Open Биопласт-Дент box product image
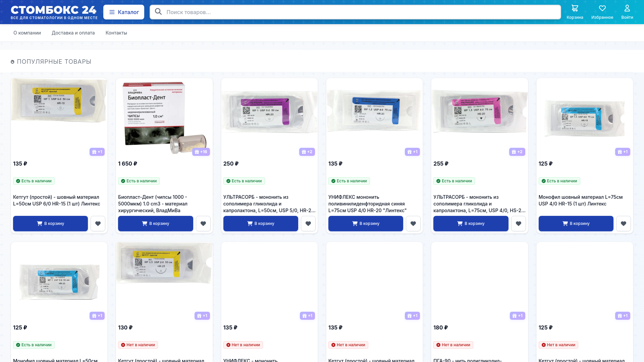644x362 pixels. [x=164, y=118]
